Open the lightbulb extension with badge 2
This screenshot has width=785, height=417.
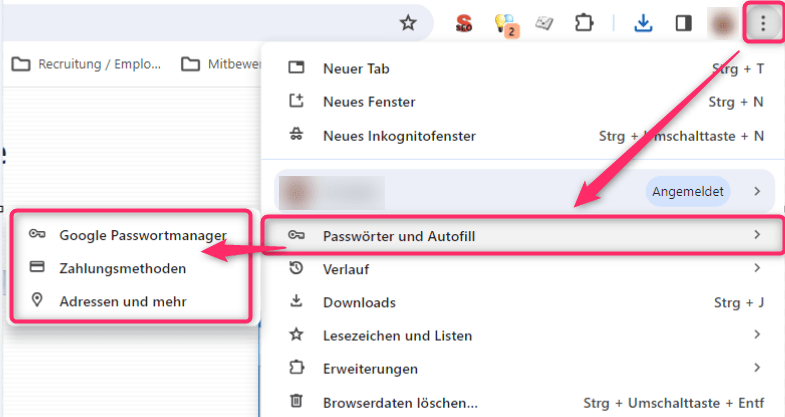[x=505, y=24]
